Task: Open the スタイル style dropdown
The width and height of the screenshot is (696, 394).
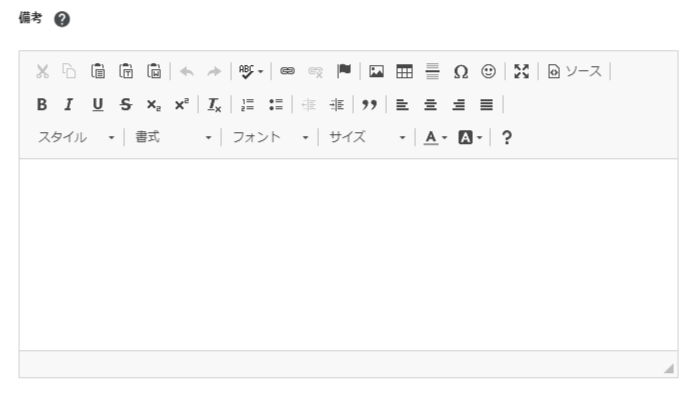Action: click(76, 137)
